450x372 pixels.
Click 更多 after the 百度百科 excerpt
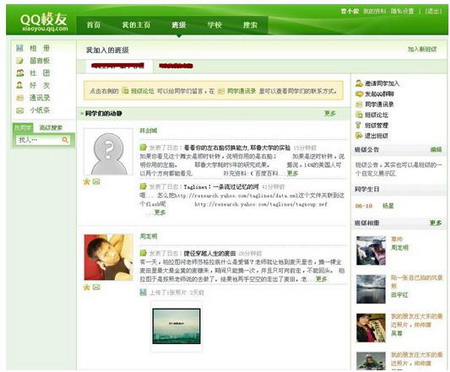[292, 173]
